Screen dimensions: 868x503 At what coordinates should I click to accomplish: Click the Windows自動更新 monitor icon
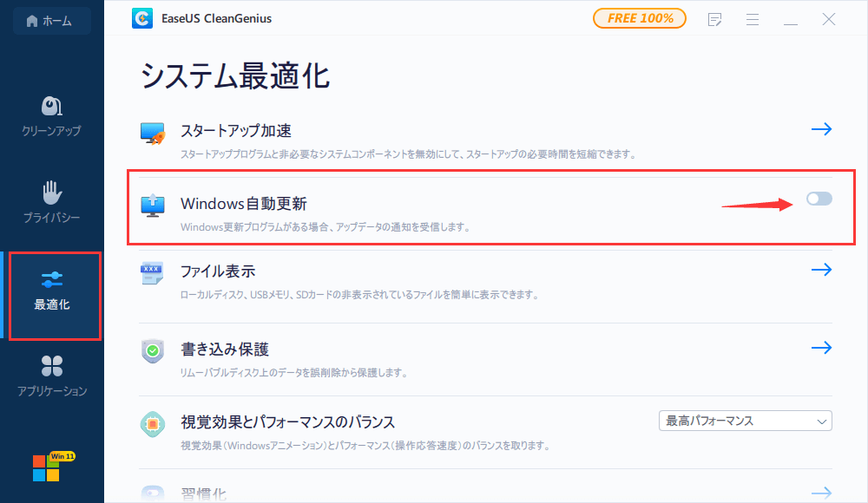click(151, 205)
